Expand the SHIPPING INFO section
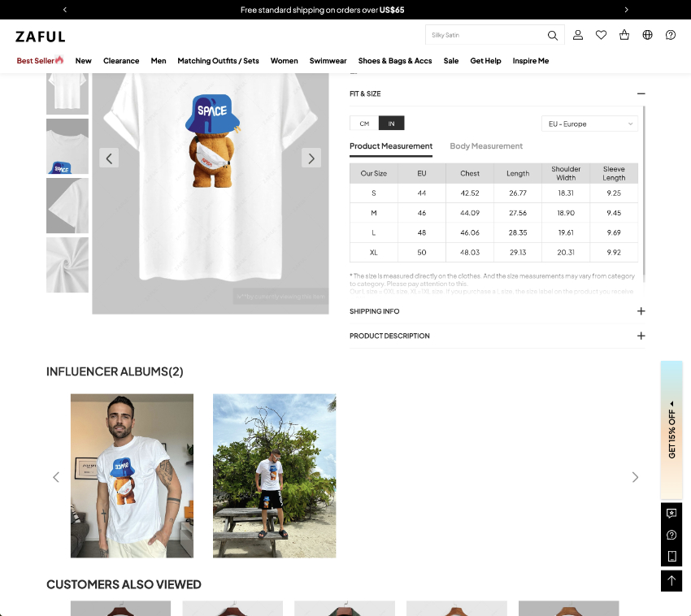The image size is (691, 616). click(x=641, y=311)
